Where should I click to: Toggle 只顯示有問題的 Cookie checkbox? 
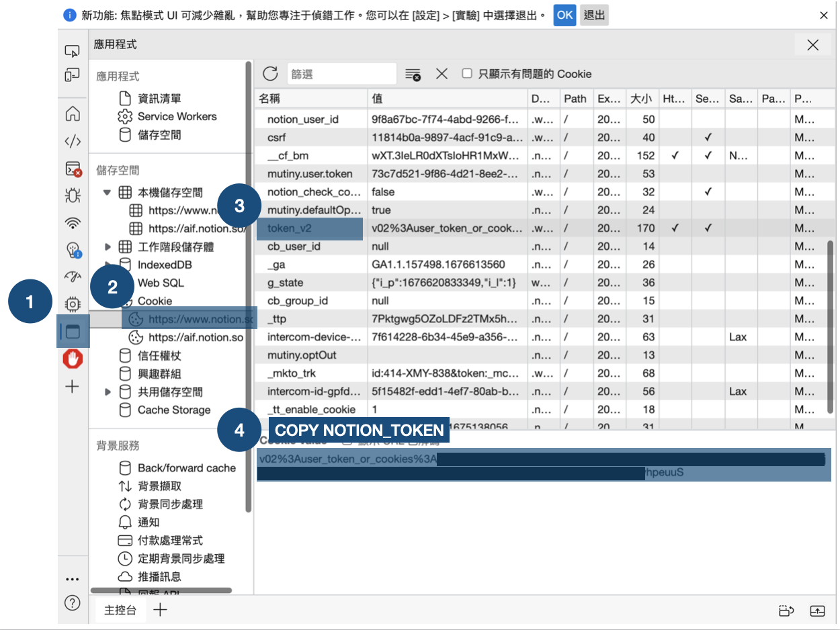(467, 73)
